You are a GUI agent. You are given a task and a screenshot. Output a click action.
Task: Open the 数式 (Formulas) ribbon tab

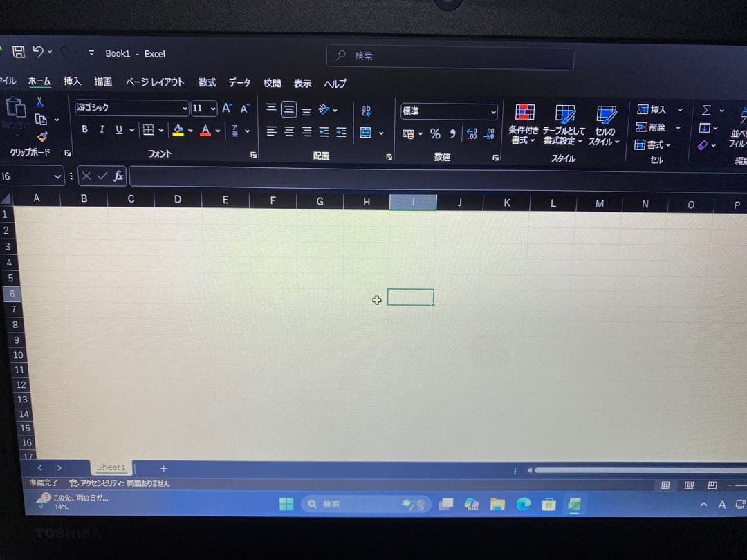[207, 82]
